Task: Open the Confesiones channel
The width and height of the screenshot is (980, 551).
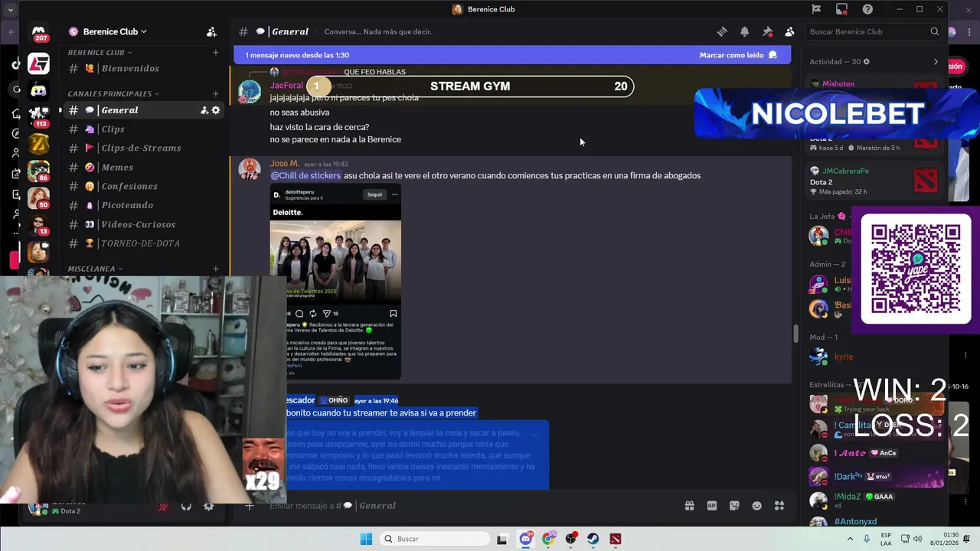Action: [x=142, y=187]
